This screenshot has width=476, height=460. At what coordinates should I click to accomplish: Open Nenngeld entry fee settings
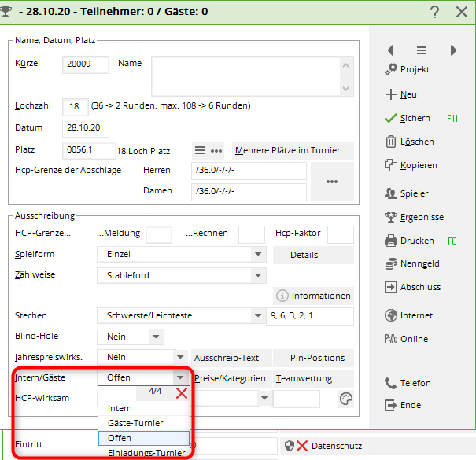(x=390, y=264)
